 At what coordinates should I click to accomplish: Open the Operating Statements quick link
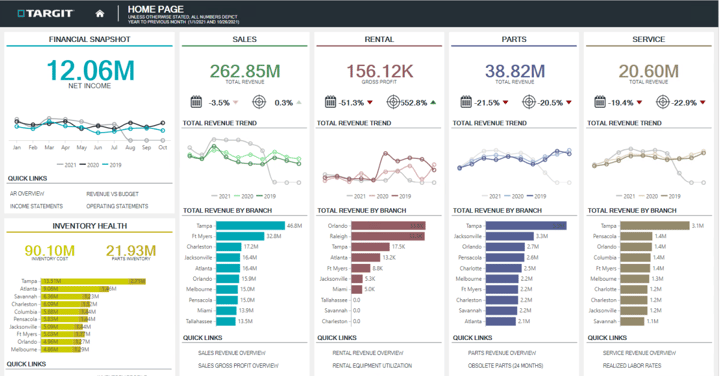coord(117,206)
